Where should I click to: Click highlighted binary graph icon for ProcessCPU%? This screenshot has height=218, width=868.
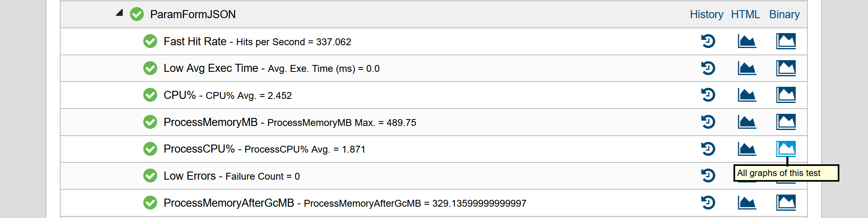[786, 149]
